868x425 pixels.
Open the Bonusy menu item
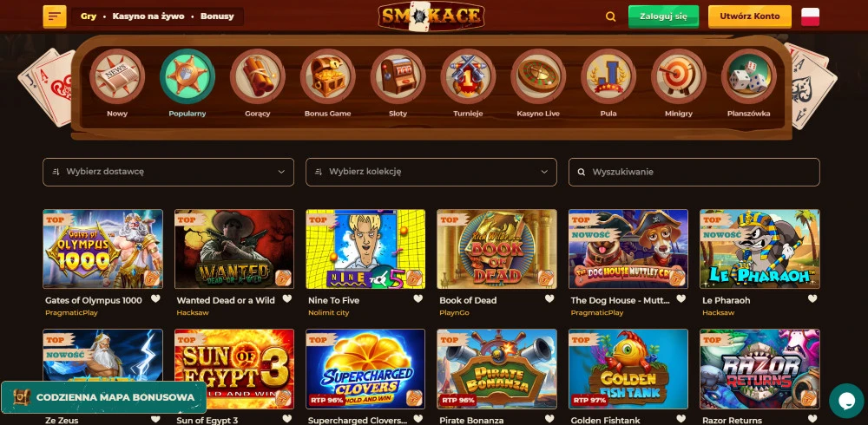217,16
